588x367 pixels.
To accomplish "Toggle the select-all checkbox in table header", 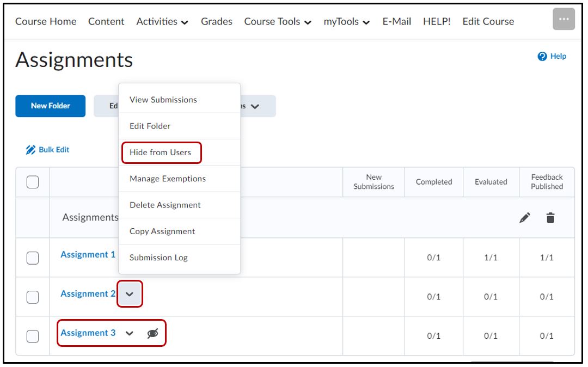I will click(x=33, y=182).
